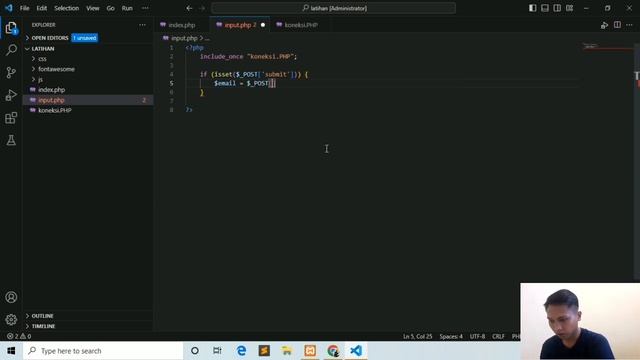Open the Go menu

(x=111, y=8)
